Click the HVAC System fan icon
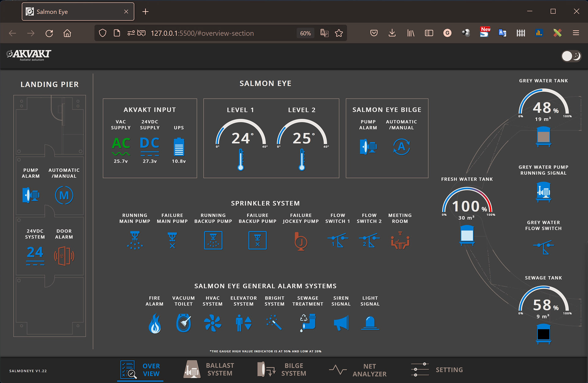588x383 pixels. pyautogui.click(x=213, y=323)
